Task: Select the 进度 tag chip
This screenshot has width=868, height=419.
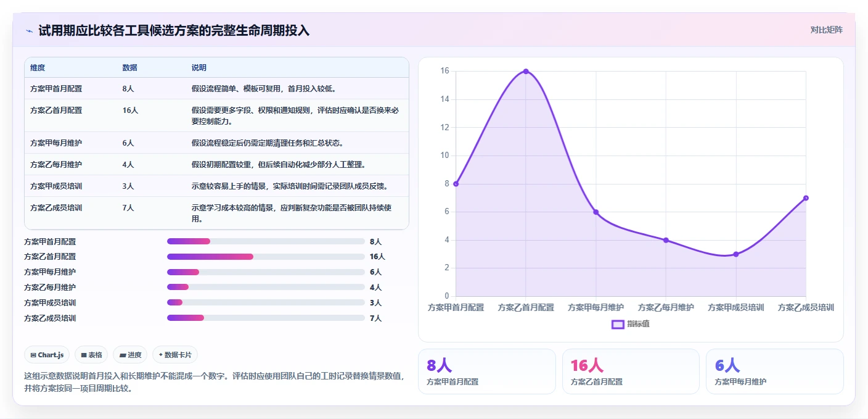Action: pyautogui.click(x=130, y=355)
